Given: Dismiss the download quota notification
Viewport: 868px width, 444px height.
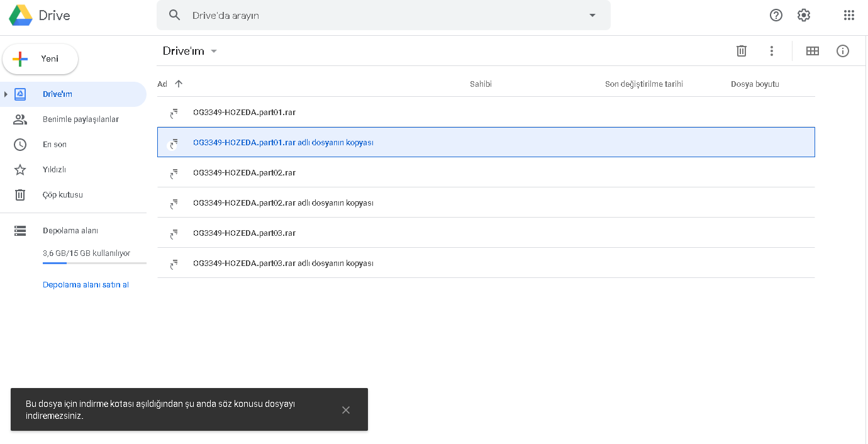Looking at the screenshot, I should pyautogui.click(x=346, y=410).
